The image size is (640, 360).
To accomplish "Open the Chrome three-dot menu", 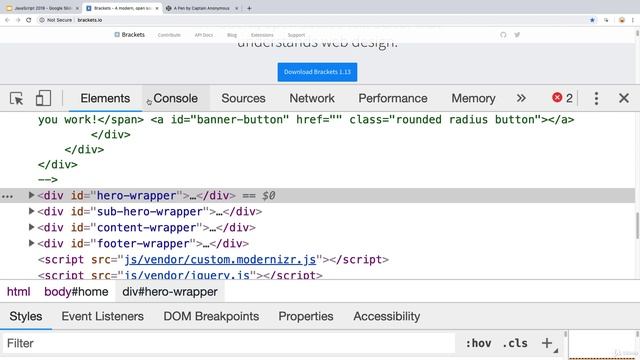I will pyautogui.click(x=633, y=20).
